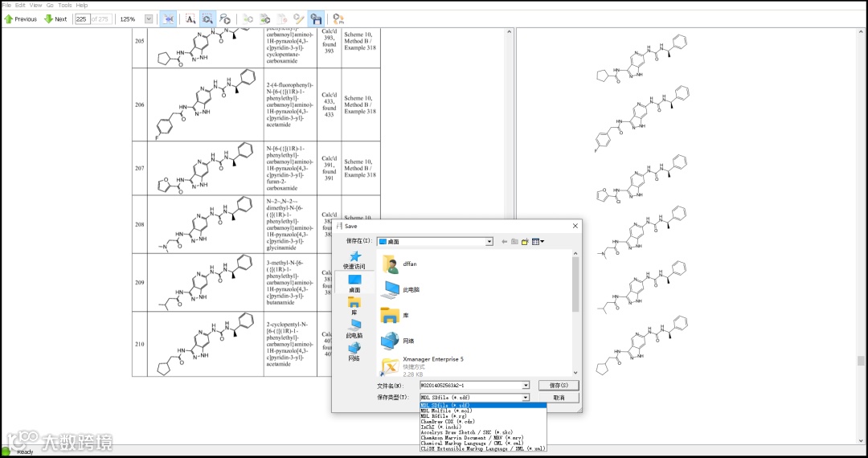Select the text selection tool icon
Image resolution: width=868 pixels, height=458 pixels.
click(190, 18)
